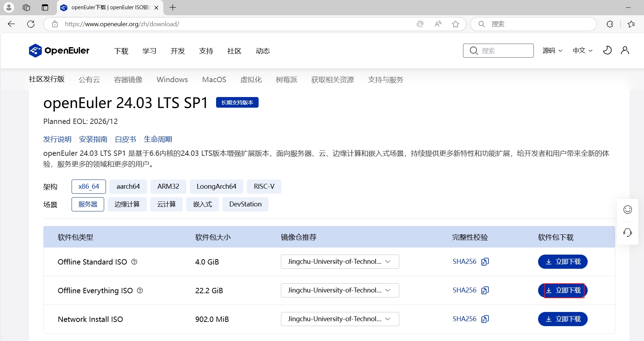Open mirror dropdown for Offline Everything ISO
The image size is (644, 341).
(x=340, y=290)
